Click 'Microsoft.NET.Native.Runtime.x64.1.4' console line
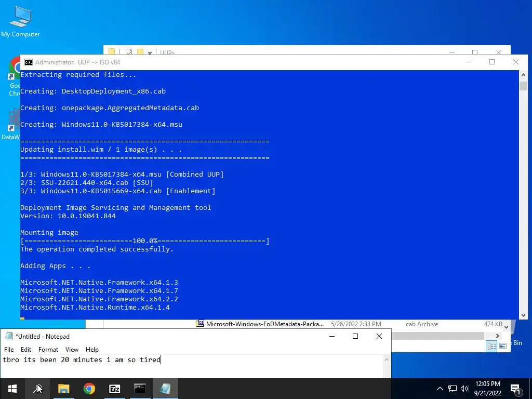 (95, 308)
